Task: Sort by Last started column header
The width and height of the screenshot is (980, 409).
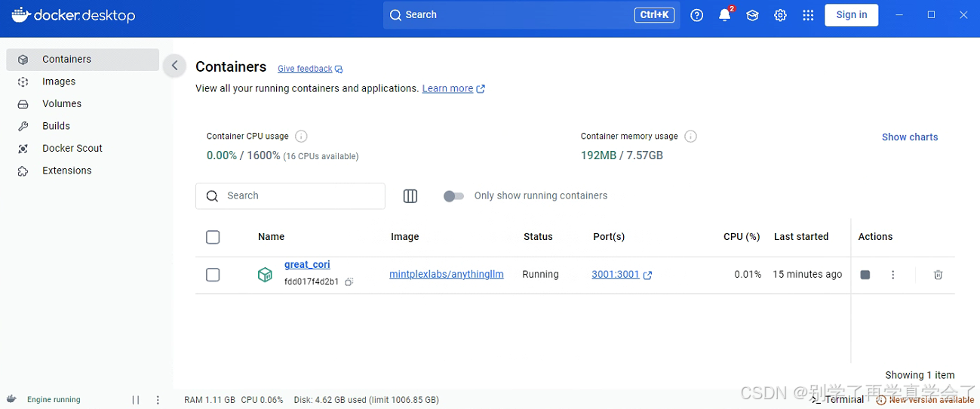Action: pyautogui.click(x=801, y=237)
